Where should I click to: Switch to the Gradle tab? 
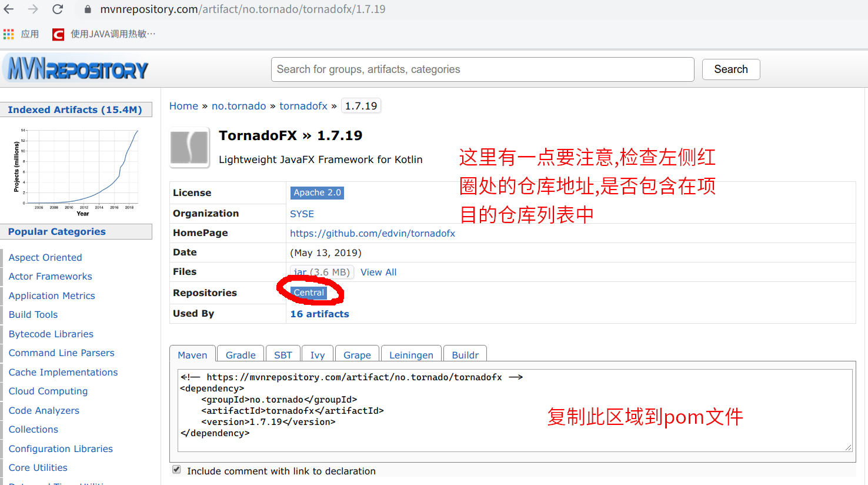241,354
